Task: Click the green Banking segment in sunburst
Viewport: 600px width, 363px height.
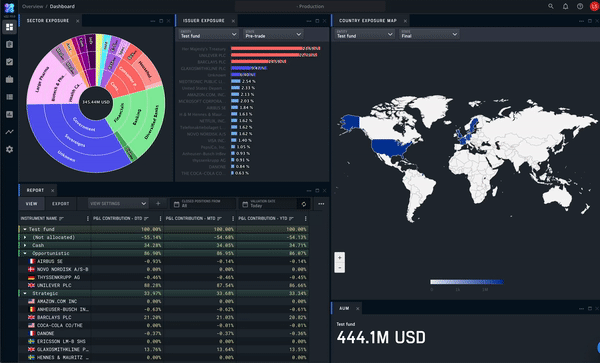Action: 137,117
